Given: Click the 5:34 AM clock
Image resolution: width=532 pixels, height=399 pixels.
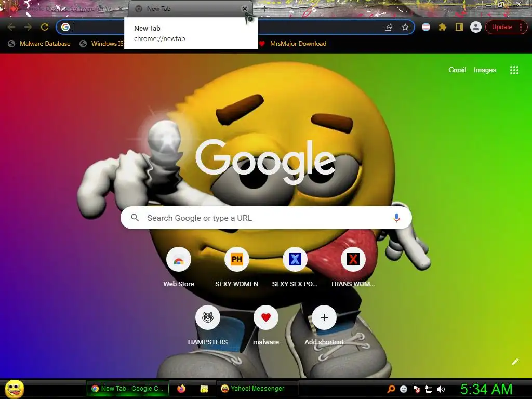Looking at the screenshot, I should (486, 389).
